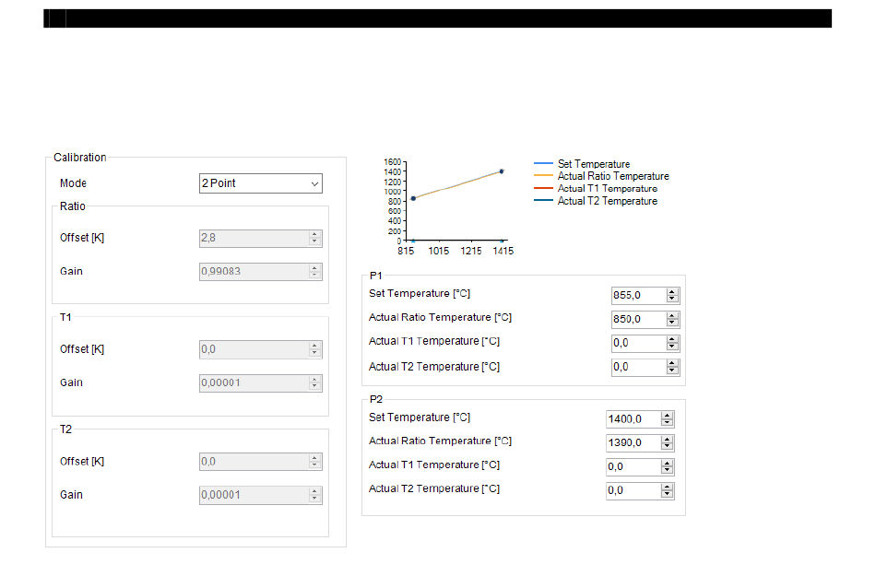Click the Ratio Offset [K] field
This screenshot has height=588, width=876.
coord(260,238)
